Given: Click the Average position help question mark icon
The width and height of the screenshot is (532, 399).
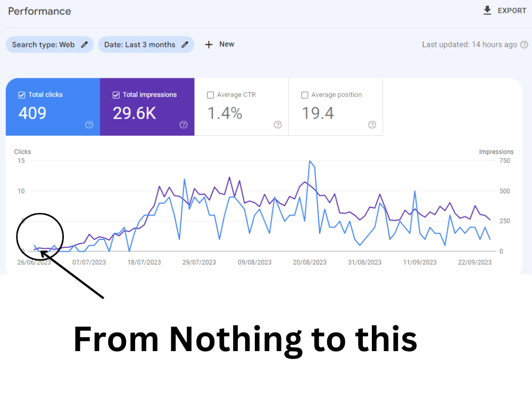Looking at the screenshot, I should point(371,125).
